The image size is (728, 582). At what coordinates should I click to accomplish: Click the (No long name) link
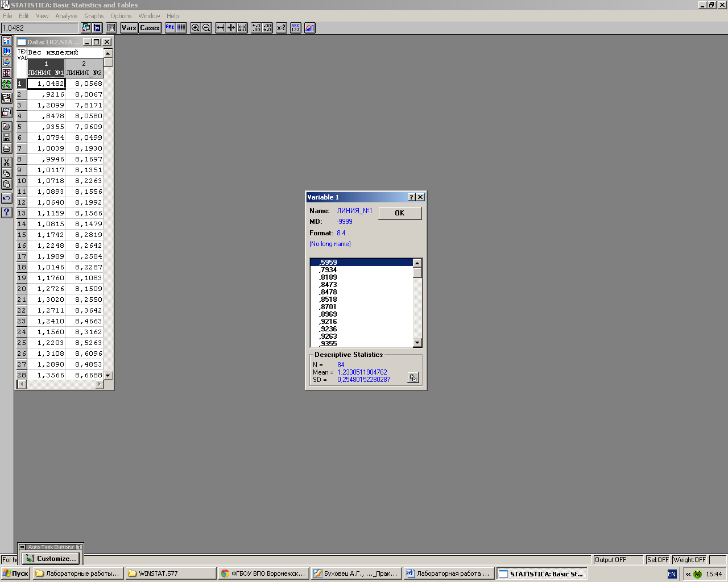(330, 244)
